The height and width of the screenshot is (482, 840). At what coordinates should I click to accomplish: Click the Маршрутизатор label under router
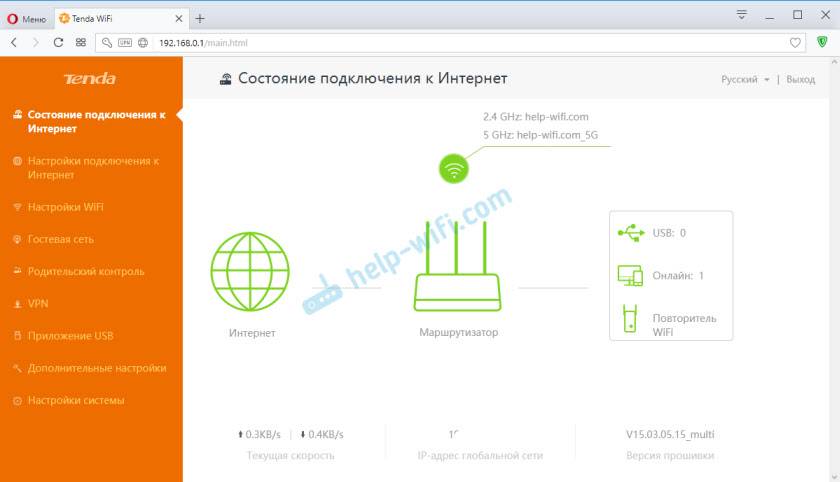pos(459,332)
